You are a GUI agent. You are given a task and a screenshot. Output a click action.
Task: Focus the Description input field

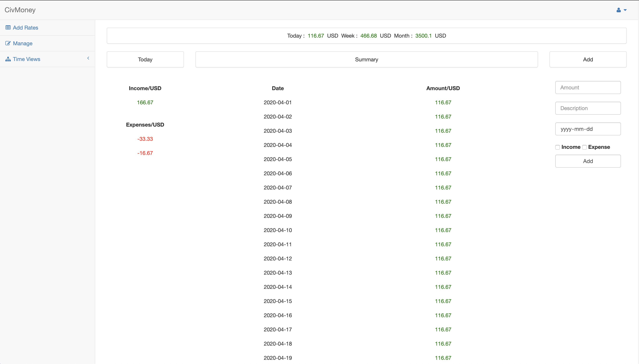pyautogui.click(x=588, y=108)
